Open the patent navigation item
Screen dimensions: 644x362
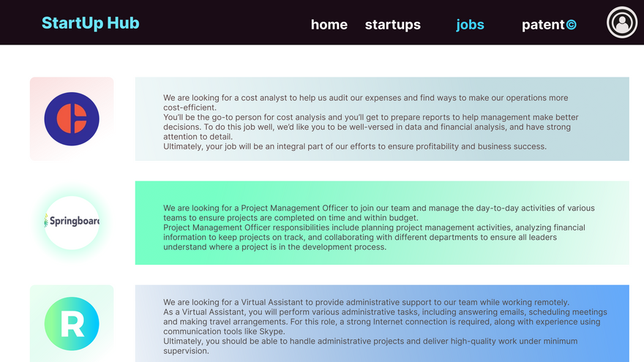543,25
